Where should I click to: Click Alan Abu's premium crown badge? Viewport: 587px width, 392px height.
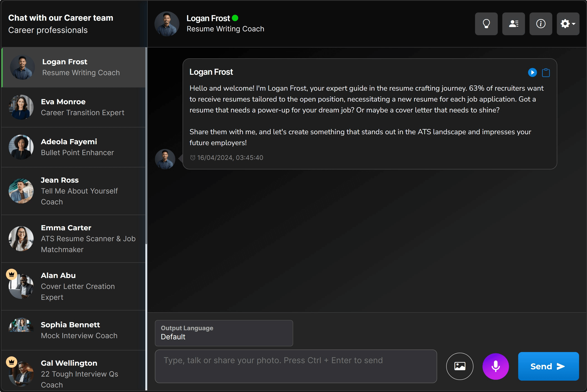12,275
